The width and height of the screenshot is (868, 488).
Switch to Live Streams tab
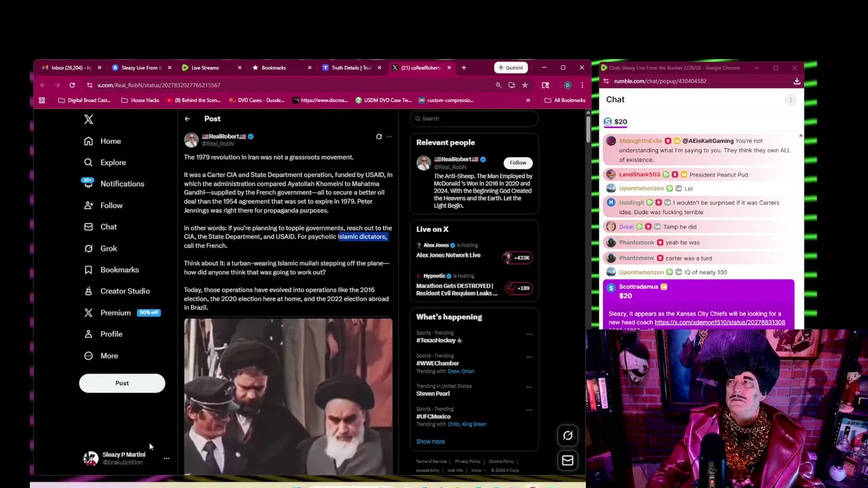pyautogui.click(x=212, y=68)
